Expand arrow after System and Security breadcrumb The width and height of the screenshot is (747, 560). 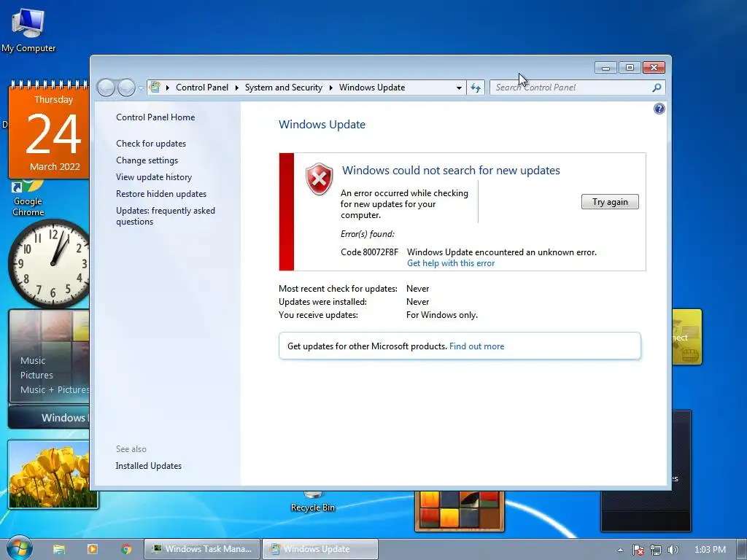pos(330,87)
